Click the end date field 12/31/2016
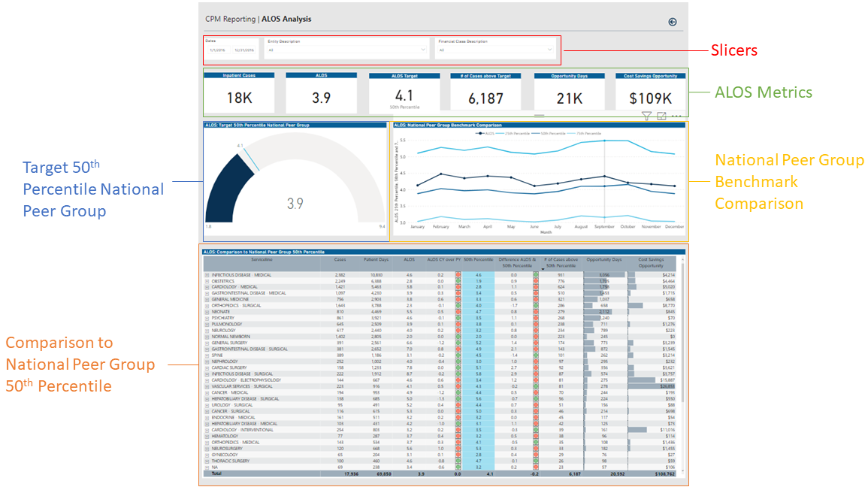 tap(243, 50)
